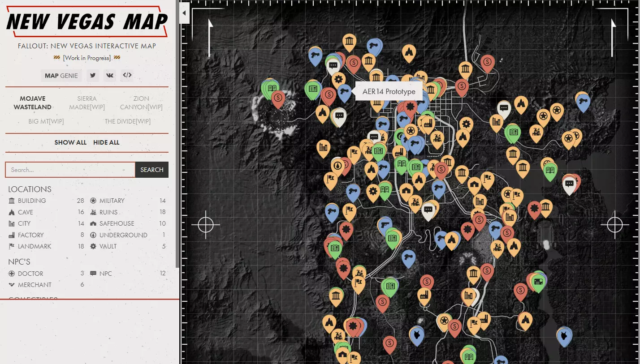Click the northernmost white NPC speech marker
This screenshot has width=640, height=364.
pyautogui.click(x=333, y=67)
